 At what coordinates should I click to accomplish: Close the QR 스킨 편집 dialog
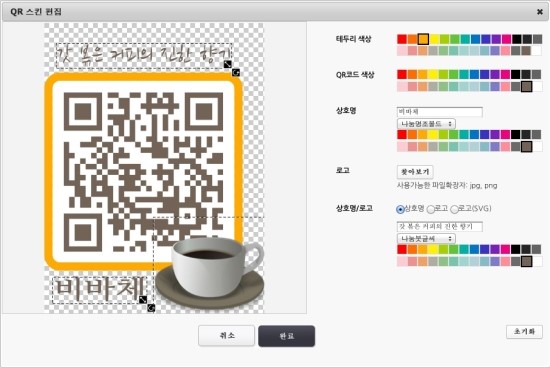click(540, 12)
